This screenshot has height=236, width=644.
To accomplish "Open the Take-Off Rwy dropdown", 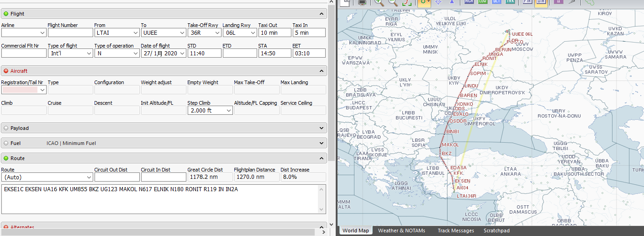I will coord(217,33).
